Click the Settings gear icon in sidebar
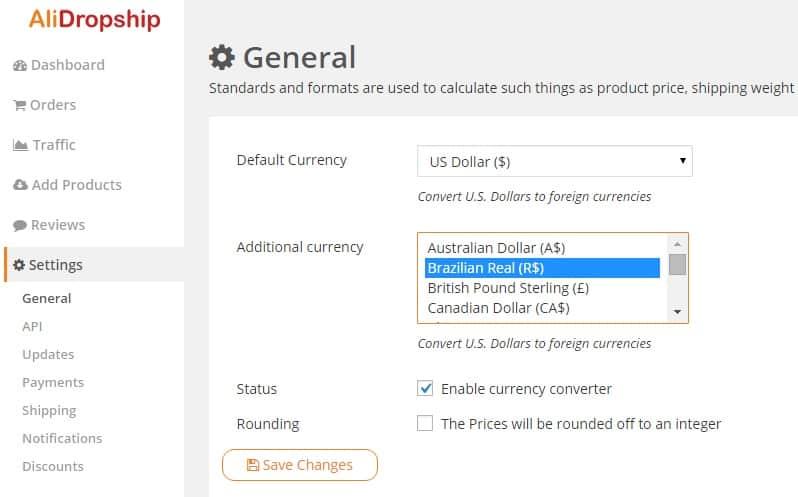 (x=19, y=265)
